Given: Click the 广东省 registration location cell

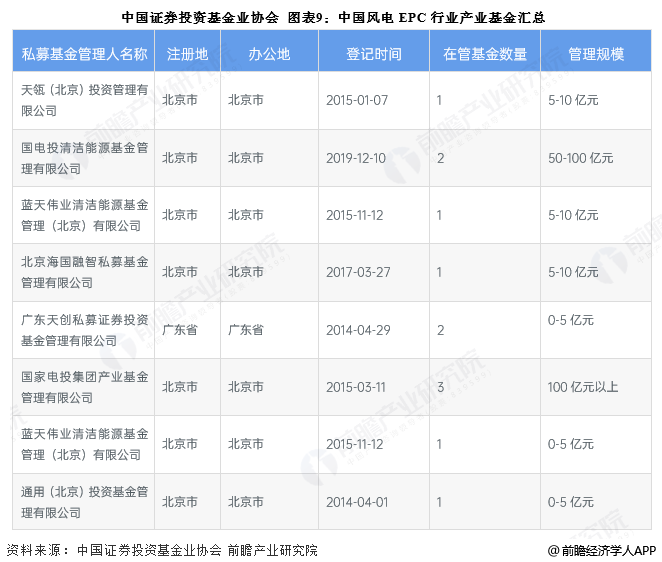Looking at the screenshot, I should point(179,330).
